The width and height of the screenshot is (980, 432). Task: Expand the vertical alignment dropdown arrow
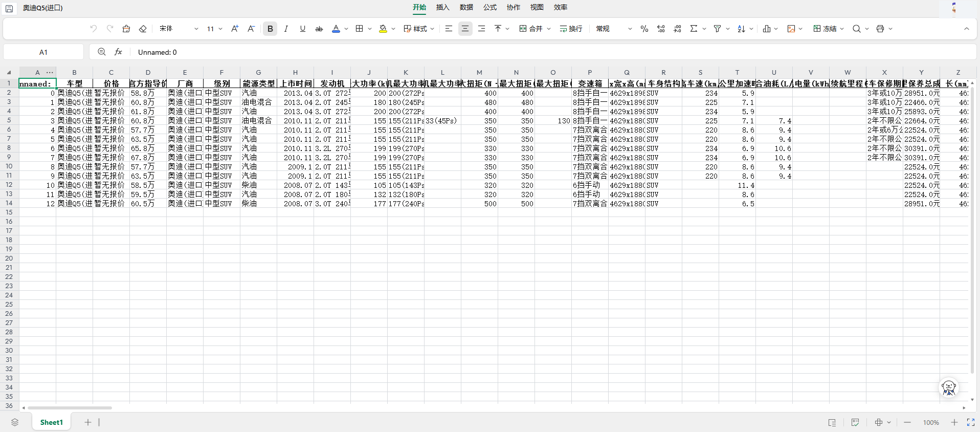pyautogui.click(x=507, y=29)
